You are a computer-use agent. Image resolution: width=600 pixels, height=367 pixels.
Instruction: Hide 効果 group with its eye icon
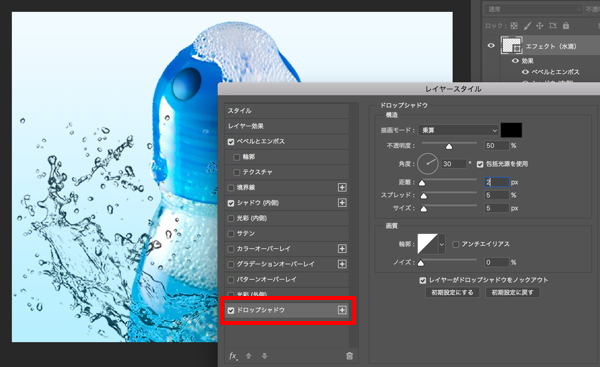coord(515,61)
